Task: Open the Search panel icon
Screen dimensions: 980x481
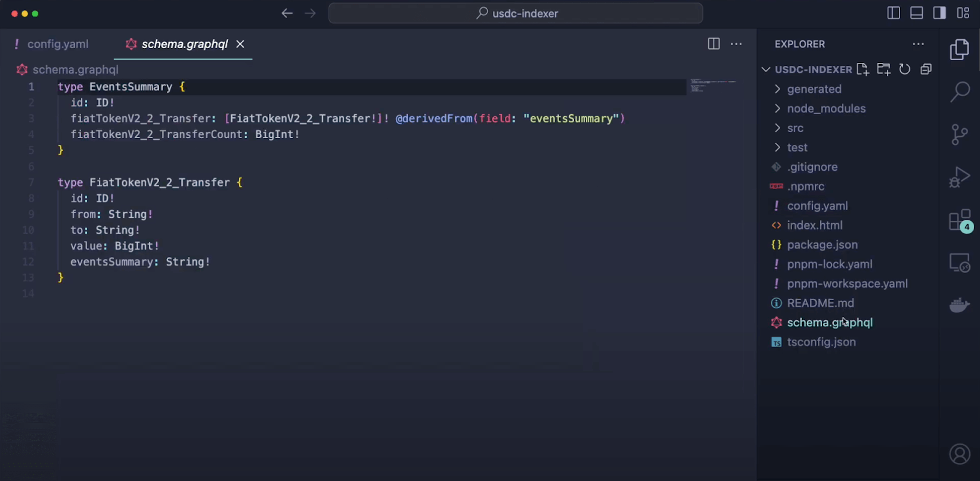Action: coord(960,92)
